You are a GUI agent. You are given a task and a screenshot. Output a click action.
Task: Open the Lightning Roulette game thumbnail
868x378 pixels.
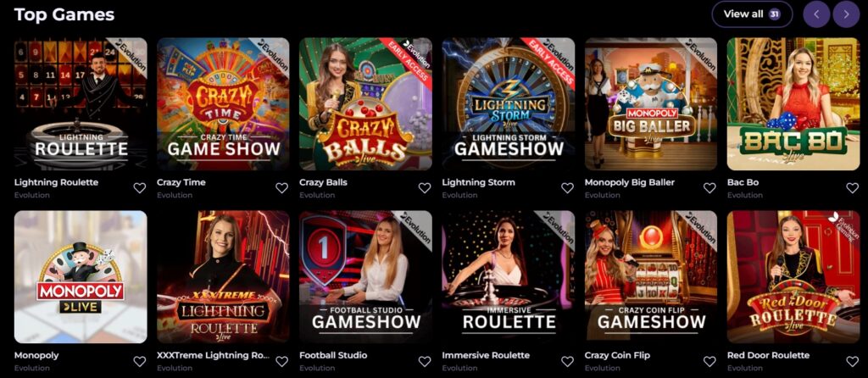[x=81, y=104]
